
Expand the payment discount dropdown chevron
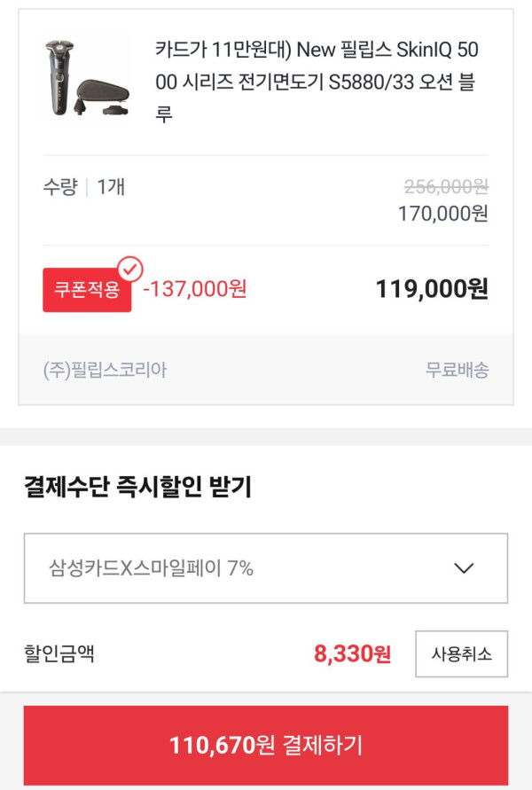[x=464, y=568]
